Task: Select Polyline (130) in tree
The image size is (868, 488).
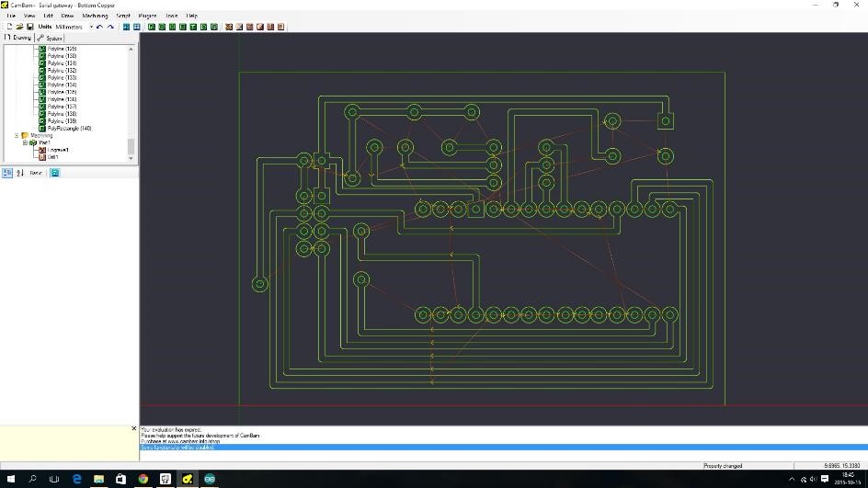Action: pyautogui.click(x=62, y=56)
